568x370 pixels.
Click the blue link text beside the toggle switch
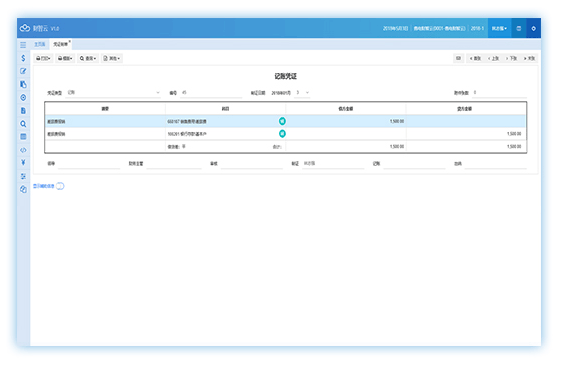click(x=43, y=186)
